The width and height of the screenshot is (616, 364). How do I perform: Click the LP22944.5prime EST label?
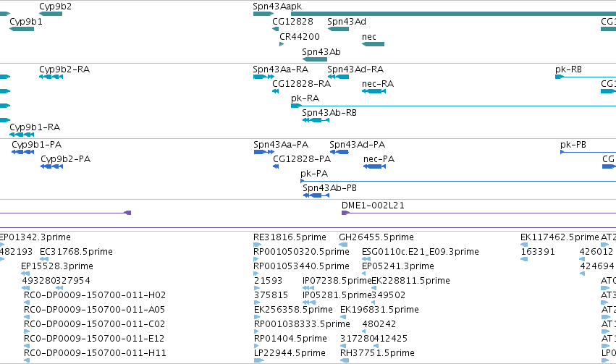click(x=290, y=353)
